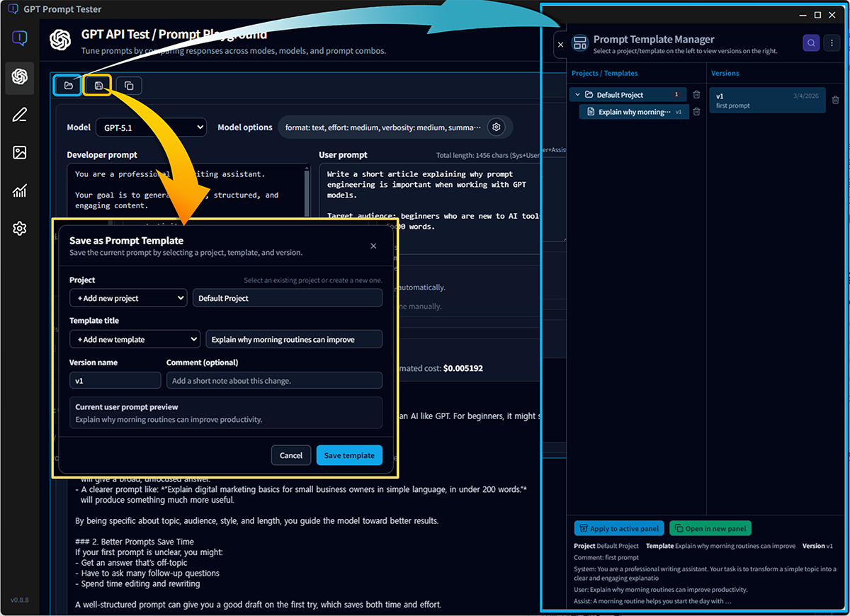Click the Save template button

pyautogui.click(x=349, y=455)
